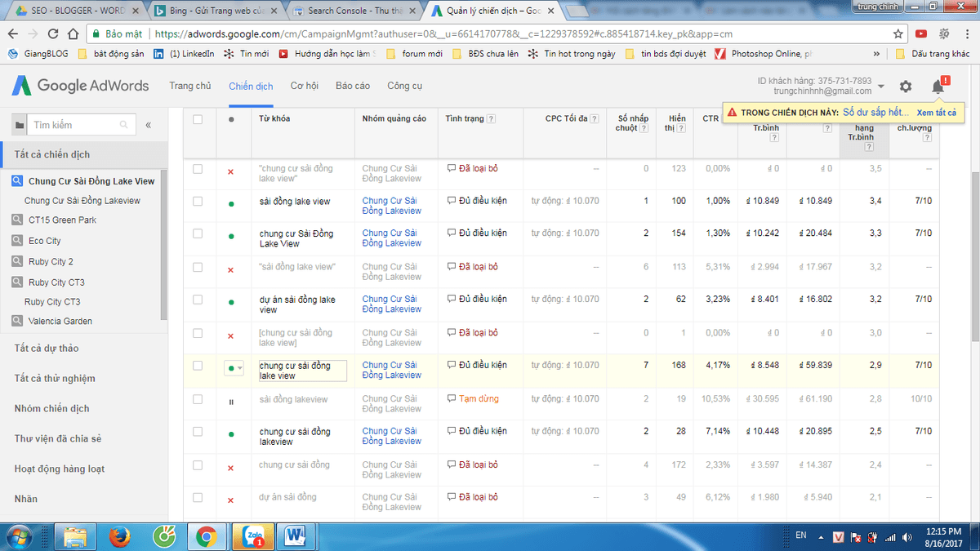The image size is (980, 551).
Task: Click the browser Home icon
Action: 73,34
